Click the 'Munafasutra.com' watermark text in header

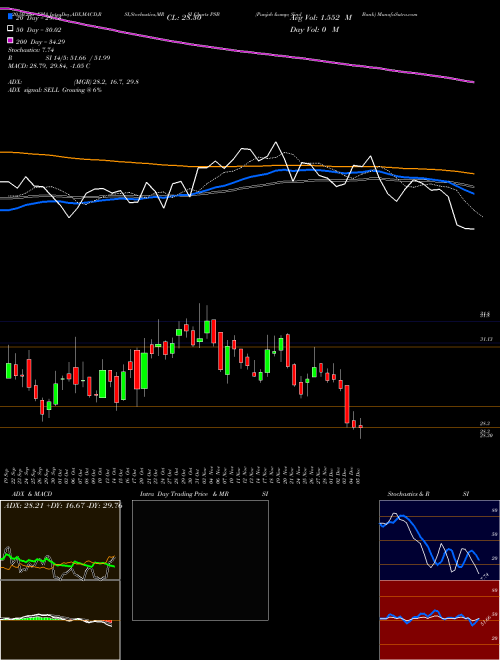pyautogui.click(x=397, y=14)
